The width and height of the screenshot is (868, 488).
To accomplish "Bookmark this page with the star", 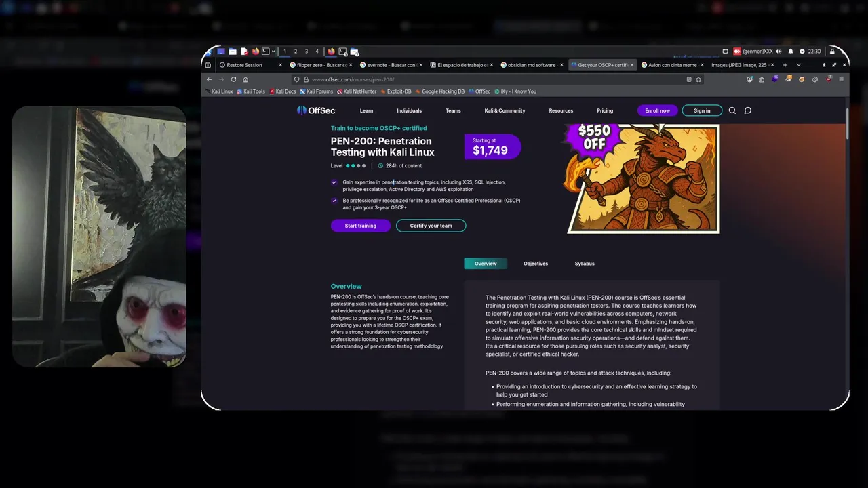I will click(698, 79).
